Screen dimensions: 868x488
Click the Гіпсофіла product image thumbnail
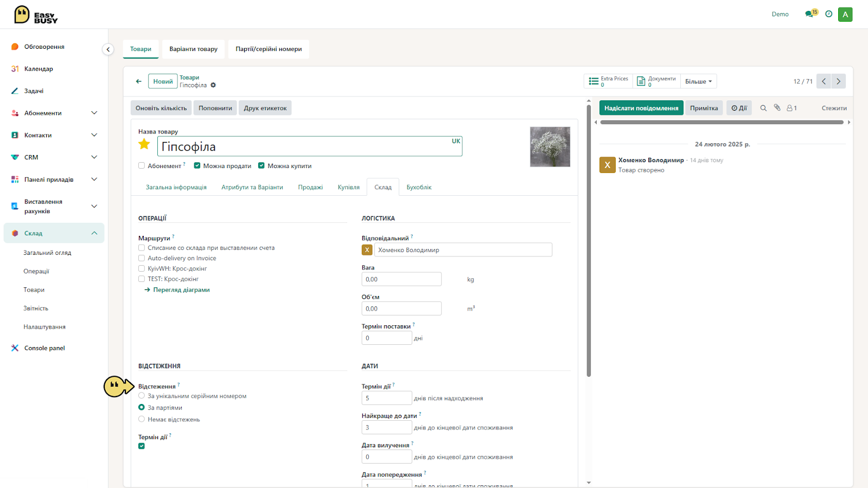[550, 146]
